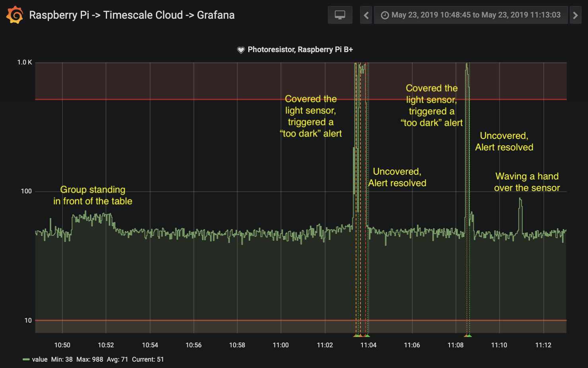Shift time range forward with right arrow

(x=575, y=15)
